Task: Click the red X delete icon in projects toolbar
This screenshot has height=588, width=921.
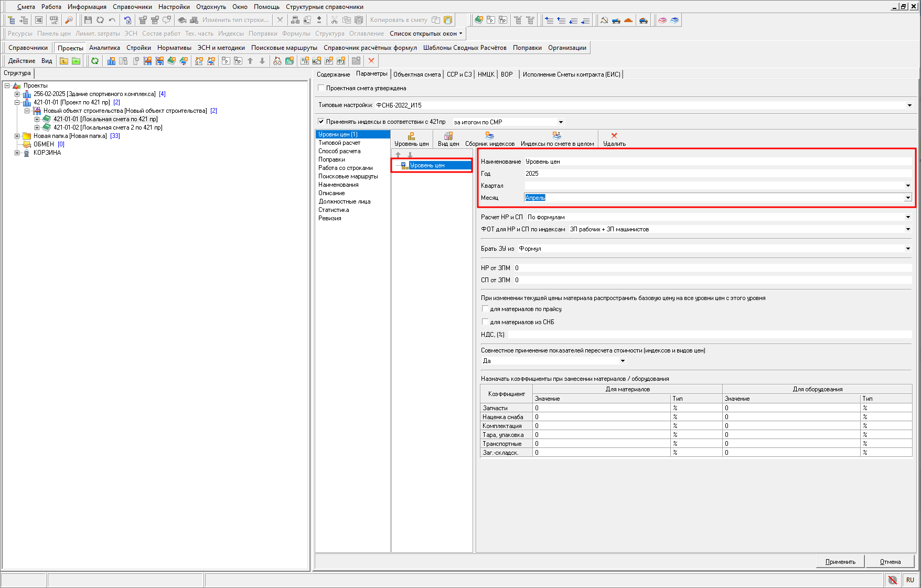Action: tap(371, 61)
